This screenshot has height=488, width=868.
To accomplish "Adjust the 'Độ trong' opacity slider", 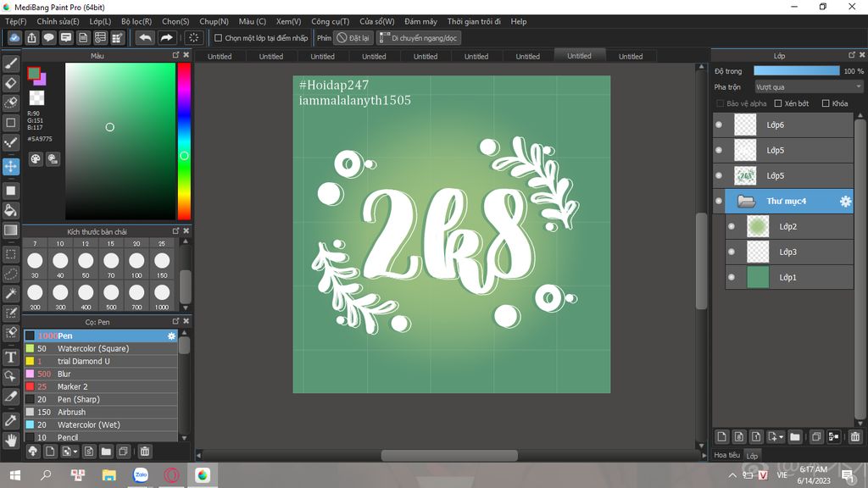I will tap(796, 71).
